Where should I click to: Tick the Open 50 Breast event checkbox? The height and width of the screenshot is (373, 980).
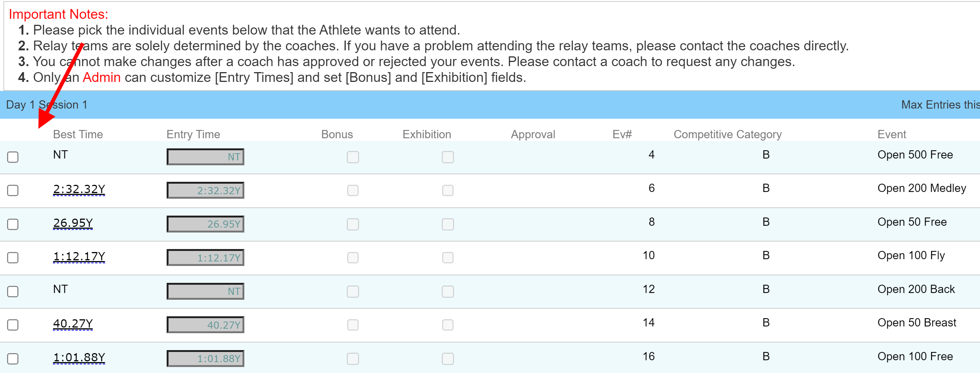(13, 325)
